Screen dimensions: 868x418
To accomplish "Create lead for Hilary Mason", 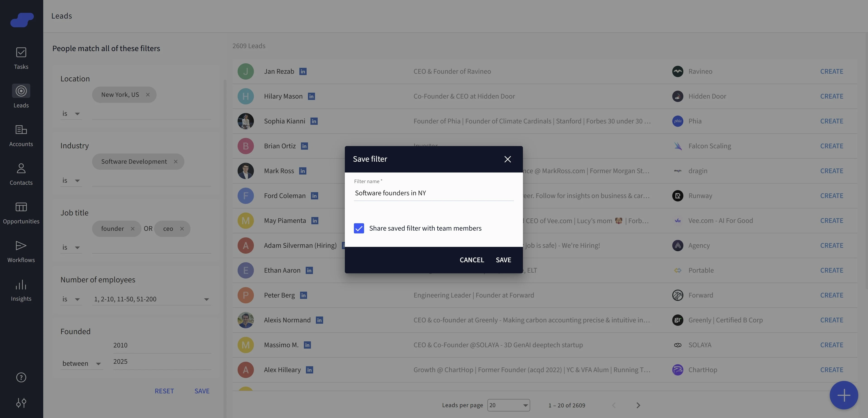I will (832, 96).
